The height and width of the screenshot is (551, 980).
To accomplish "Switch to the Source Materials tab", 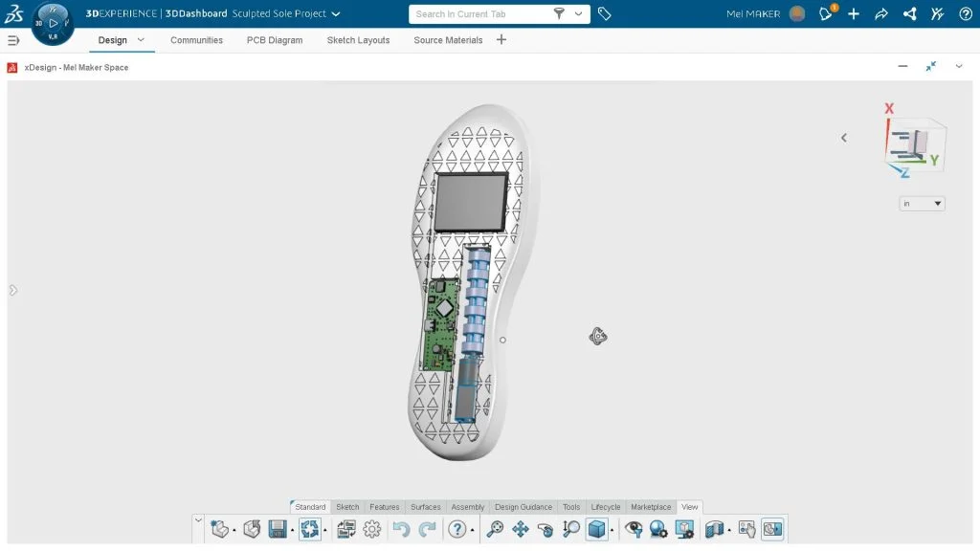I will point(448,40).
